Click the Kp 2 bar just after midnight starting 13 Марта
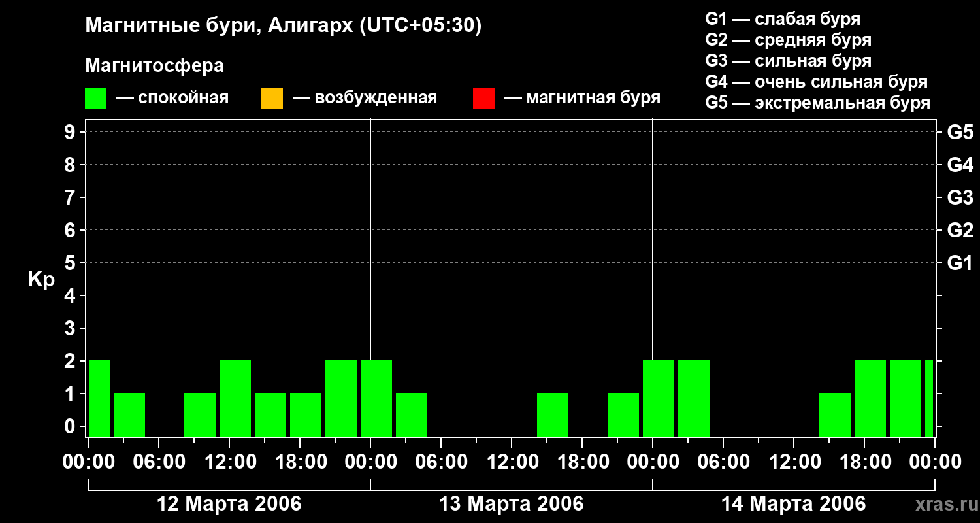Screen dimensions: 980x523 click(x=376, y=398)
